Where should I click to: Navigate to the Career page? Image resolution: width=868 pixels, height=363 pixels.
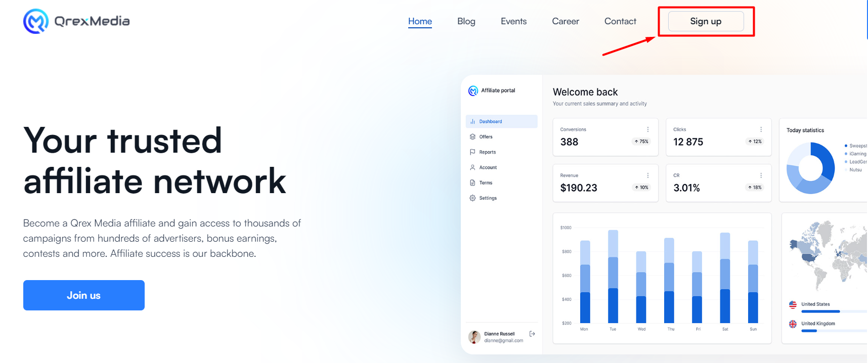565,21
